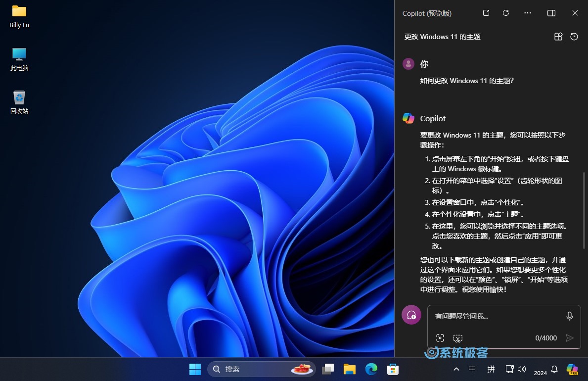Image resolution: width=588 pixels, height=381 pixels.
Task: Launch Microsoft Edge from the taskbar
Action: click(371, 369)
